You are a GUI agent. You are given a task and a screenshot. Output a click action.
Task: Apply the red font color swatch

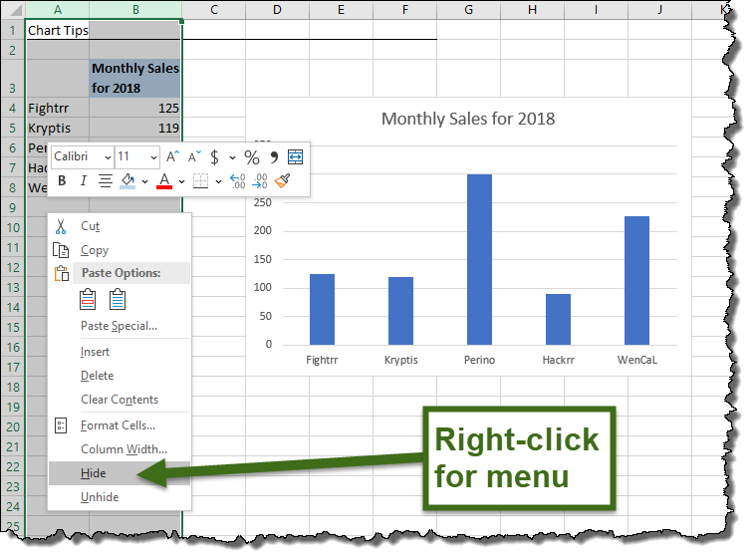tap(164, 181)
